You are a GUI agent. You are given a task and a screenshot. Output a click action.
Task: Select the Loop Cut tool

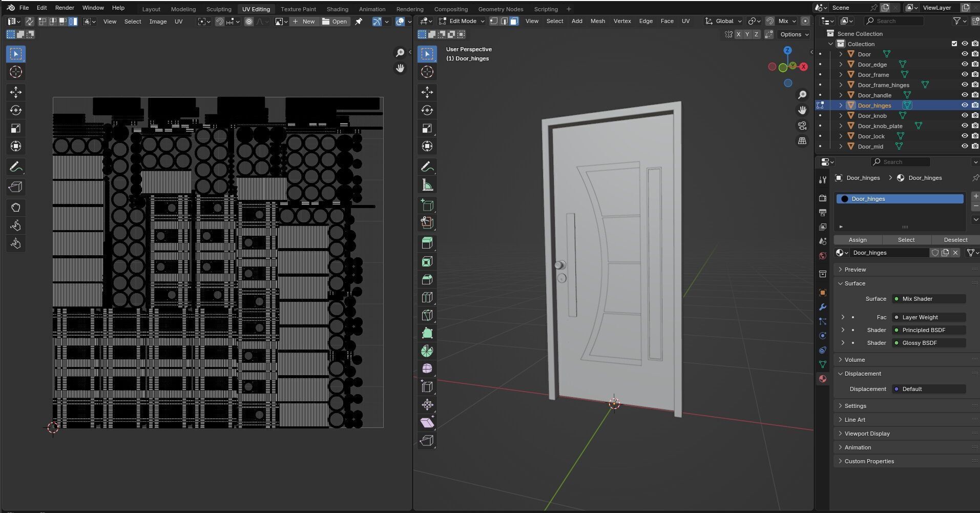coord(427,297)
